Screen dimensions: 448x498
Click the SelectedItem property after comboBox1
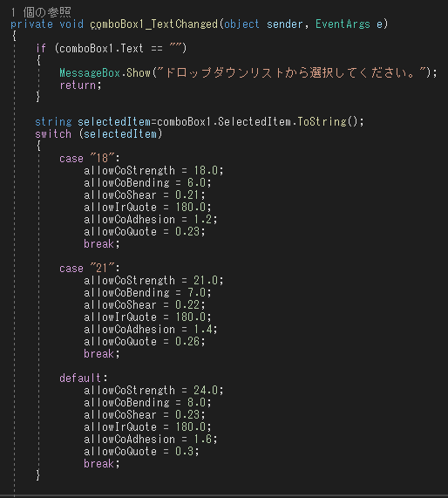coord(255,121)
